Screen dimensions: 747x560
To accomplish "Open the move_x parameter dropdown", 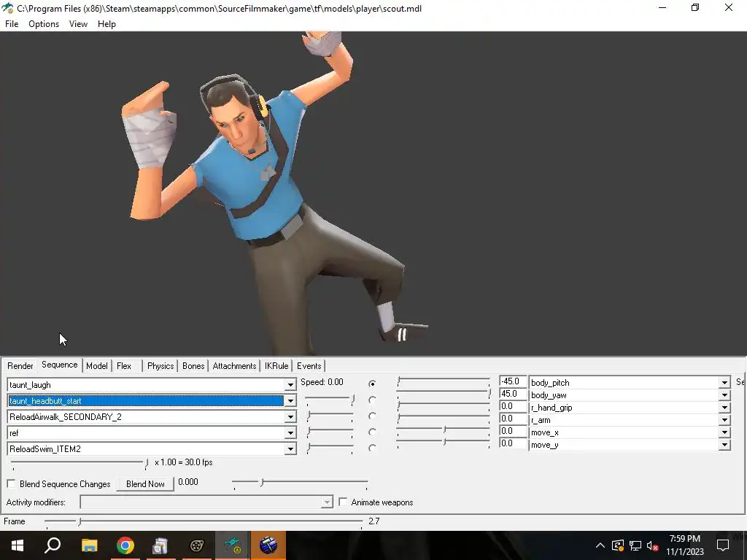I will click(x=724, y=432).
